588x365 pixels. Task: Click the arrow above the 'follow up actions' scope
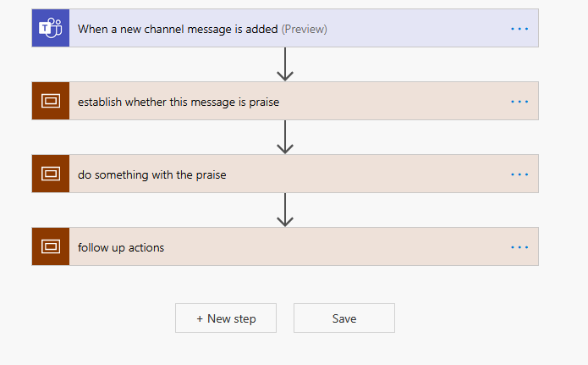[x=285, y=210]
